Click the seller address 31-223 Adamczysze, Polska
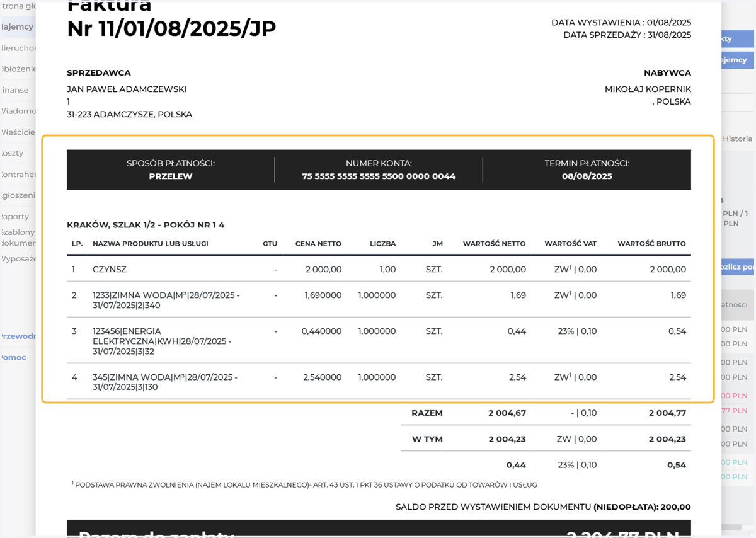 [x=130, y=115]
